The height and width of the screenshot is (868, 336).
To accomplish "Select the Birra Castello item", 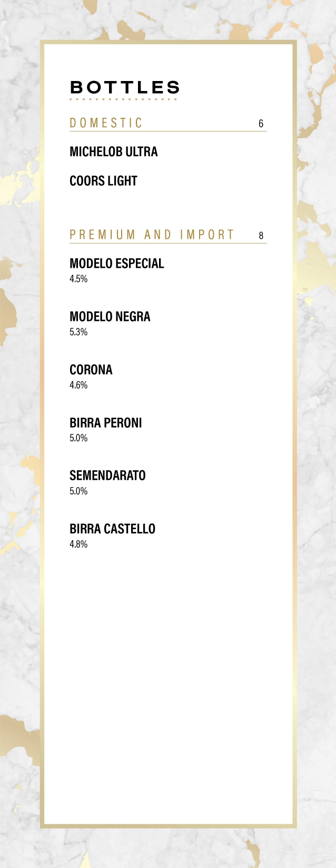I will tap(112, 529).
